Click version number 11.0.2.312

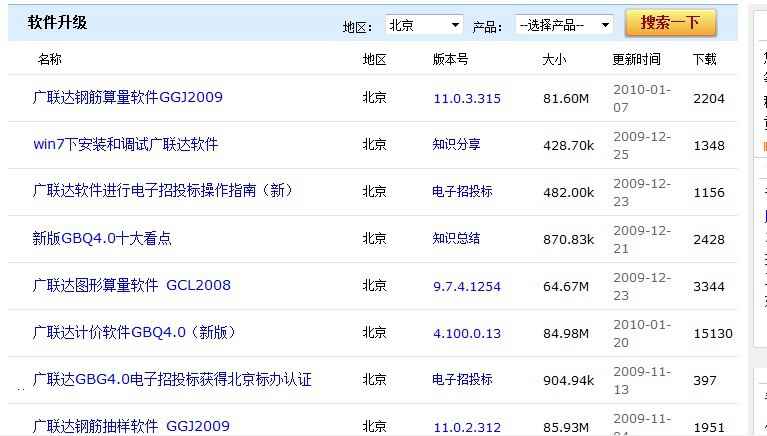(467, 427)
